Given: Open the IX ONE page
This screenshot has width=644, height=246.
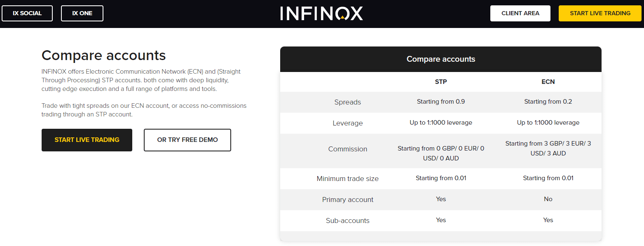Looking at the screenshot, I should (82, 13).
